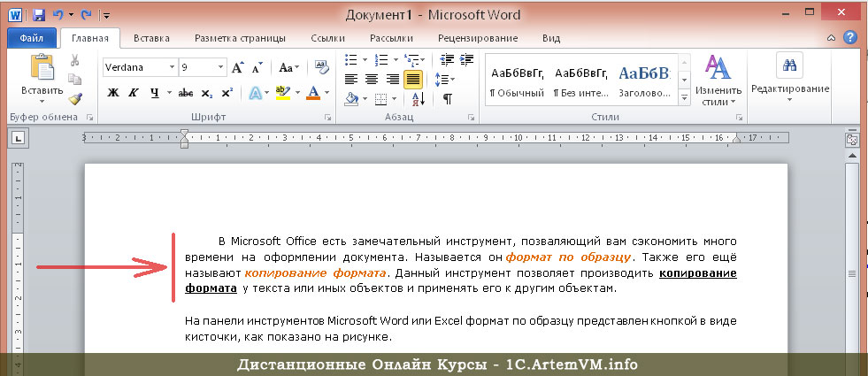
Task: Open the font color dropdown arrow
Action: tap(326, 93)
